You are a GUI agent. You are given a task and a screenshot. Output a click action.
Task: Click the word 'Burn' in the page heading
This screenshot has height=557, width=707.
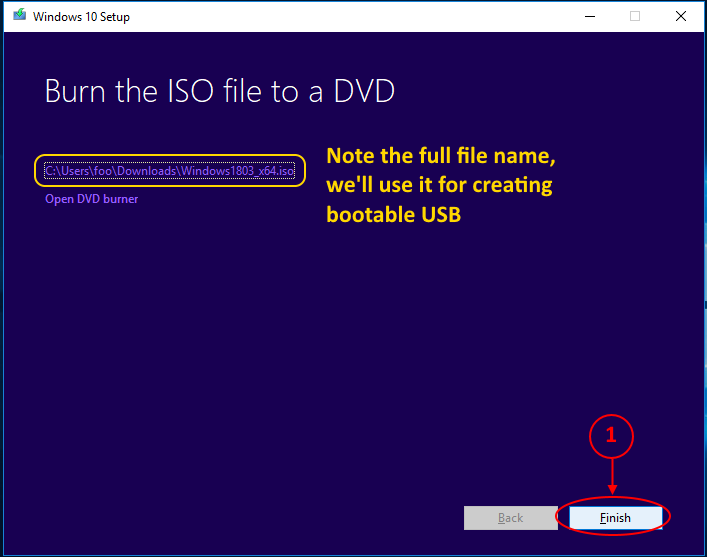click(x=75, y=92)
